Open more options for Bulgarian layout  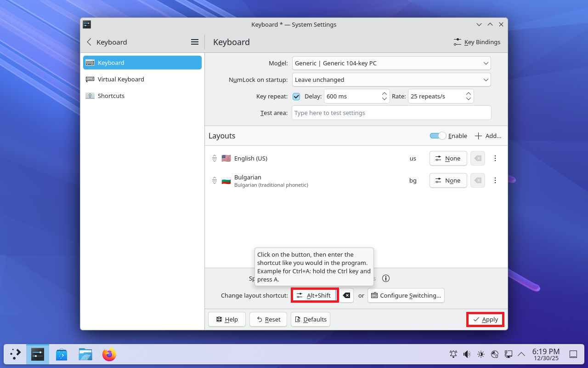pyautogui.click(x=495, y=180)
